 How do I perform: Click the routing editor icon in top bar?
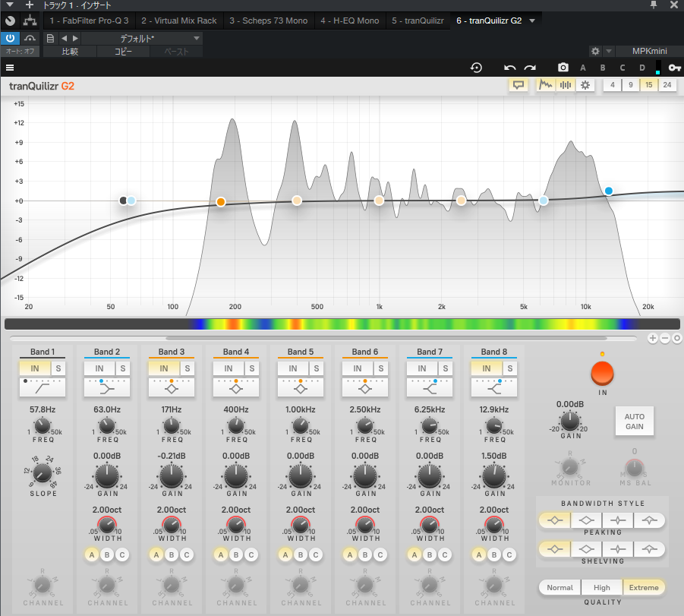coord(30,21)
